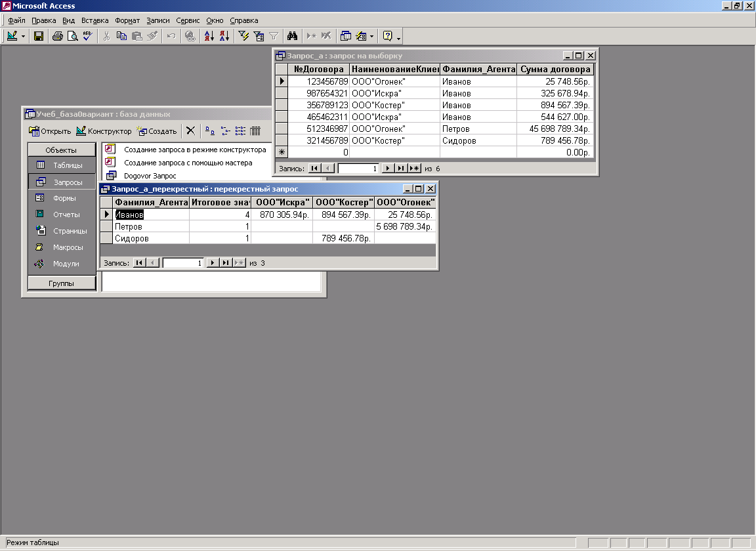
Task: Select Отчеты in Objects pane
Action: (62, 214)
